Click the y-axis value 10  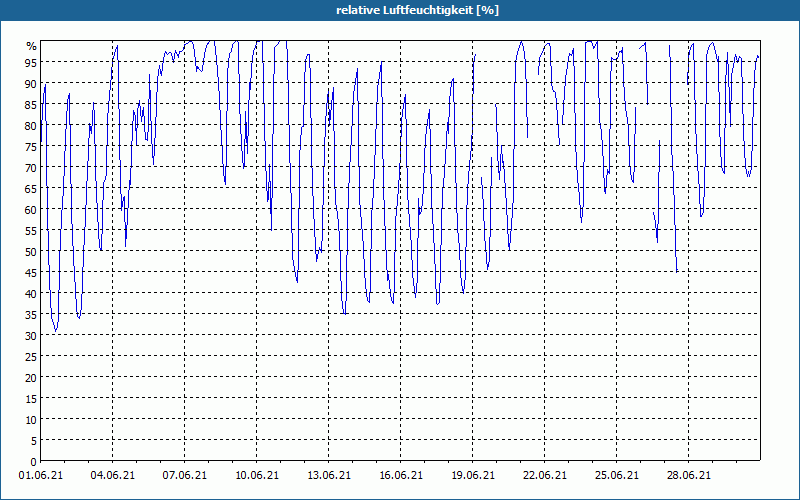[31, 420]
